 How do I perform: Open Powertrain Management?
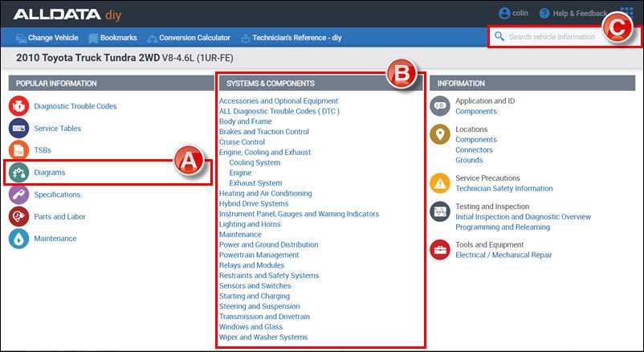pos(259,255)
